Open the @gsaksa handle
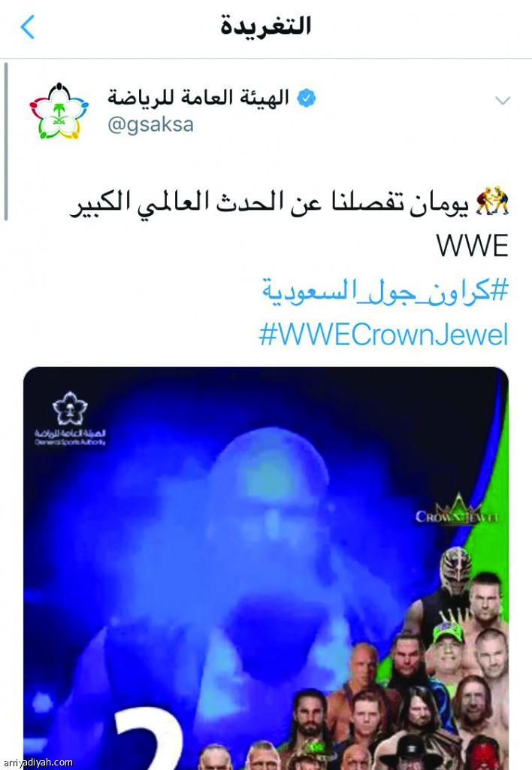The height and width of the screenshot is (770, 532). coord(150,125)
